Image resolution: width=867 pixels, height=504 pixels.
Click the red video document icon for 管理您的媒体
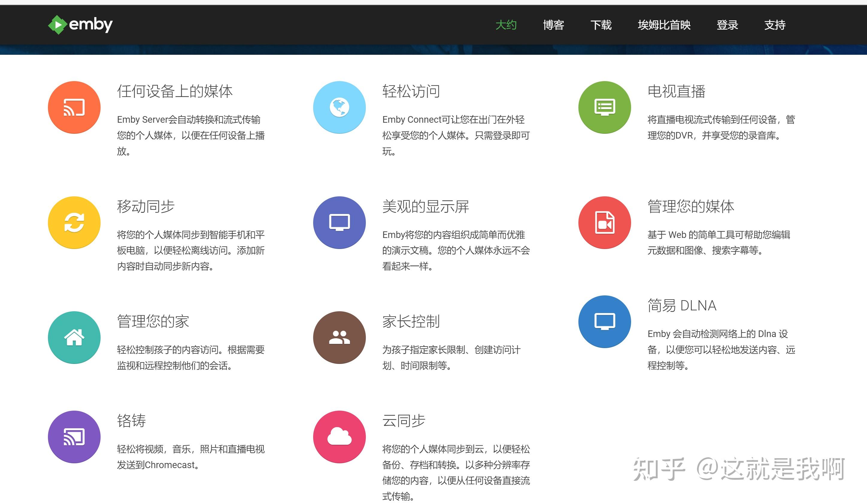coord(604,223)
